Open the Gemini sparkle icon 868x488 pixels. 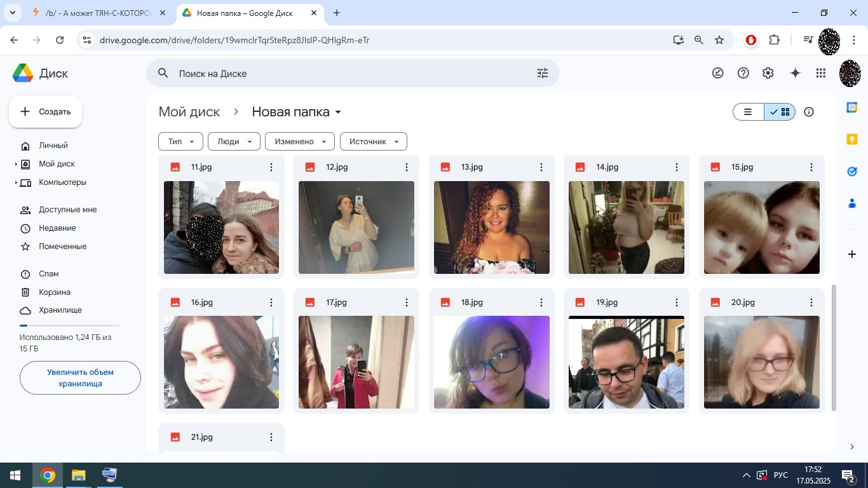click(x=795, y=73)
